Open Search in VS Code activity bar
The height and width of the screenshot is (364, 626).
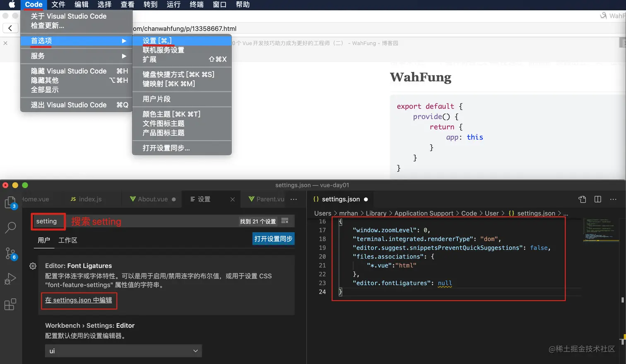pos(10,227)
